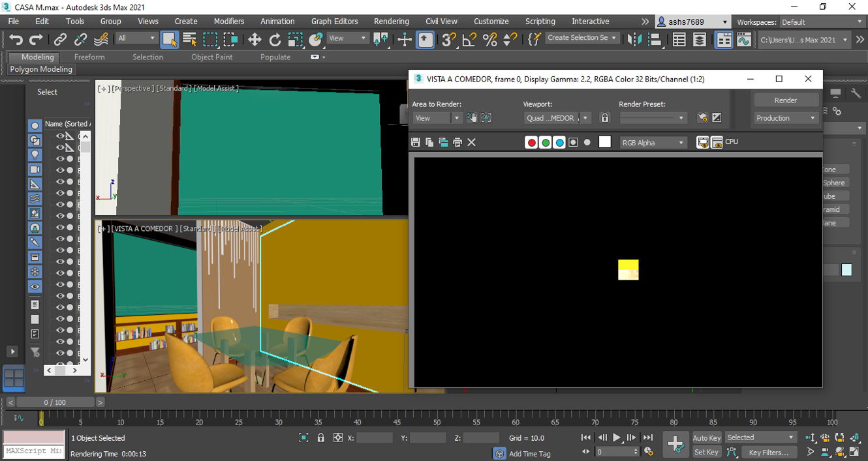
Task: Switch to the Freeform ribbon tab
Action: click(89, 57)
